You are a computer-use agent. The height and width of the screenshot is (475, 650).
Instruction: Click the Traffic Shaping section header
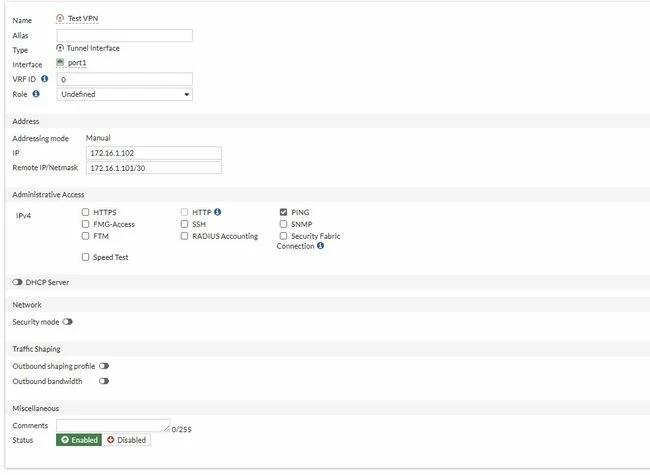pyautogui.click(x=36, y=349)
